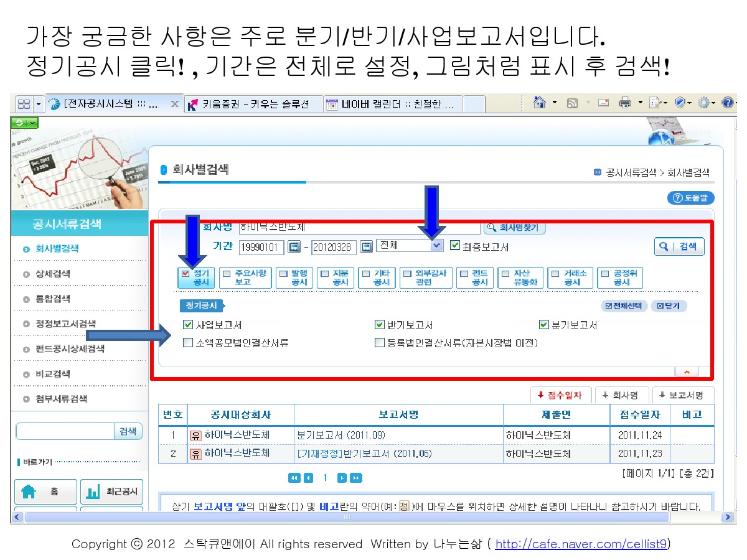Open the tab list dropdown arrow
The image size is (747, 560).
pos(39,104)
